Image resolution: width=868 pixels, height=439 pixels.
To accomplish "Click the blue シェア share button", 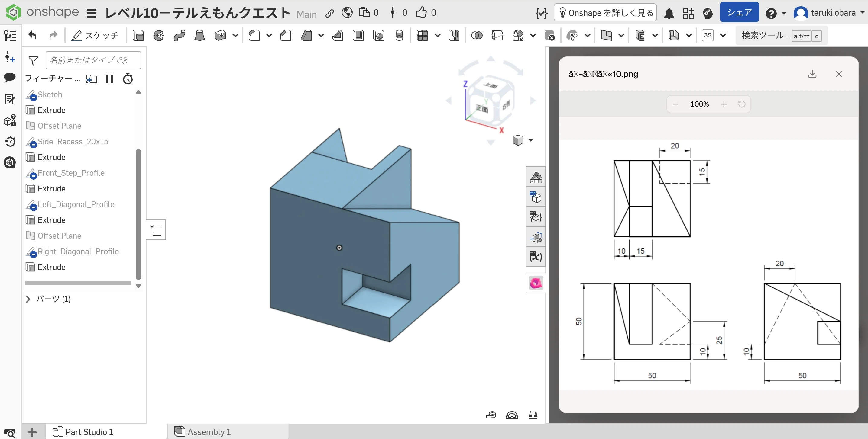I will pos(739,12).
